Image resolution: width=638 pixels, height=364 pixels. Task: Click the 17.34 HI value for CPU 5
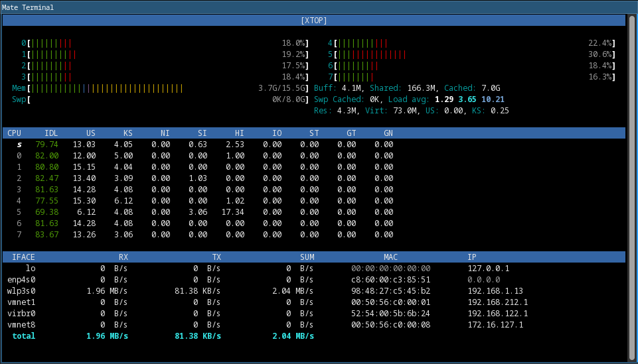[233, 212]
